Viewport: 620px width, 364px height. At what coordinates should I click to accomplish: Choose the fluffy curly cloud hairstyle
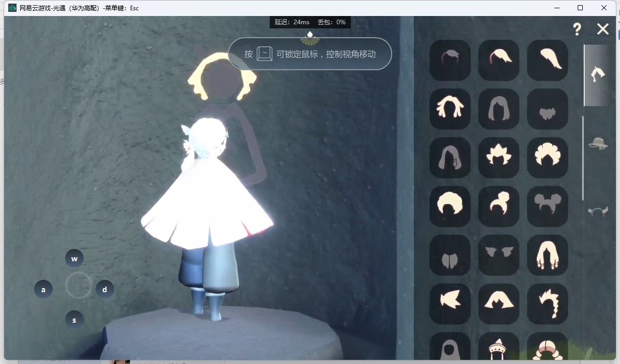pyautogui.click(x=547, y=157)
